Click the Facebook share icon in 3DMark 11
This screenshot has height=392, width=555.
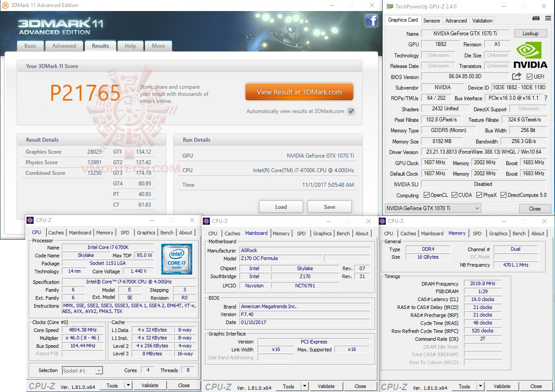click(x=371, y=21)
